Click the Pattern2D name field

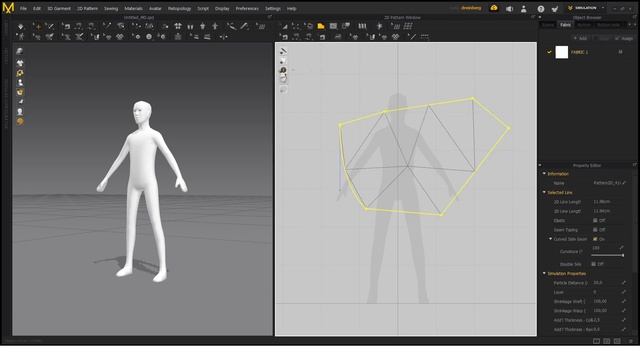coord(606,183)
